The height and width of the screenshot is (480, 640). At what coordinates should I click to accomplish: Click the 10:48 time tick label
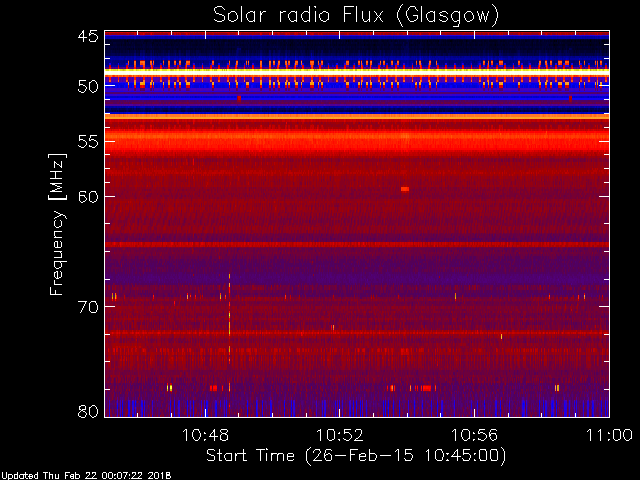tap(205, 435)
